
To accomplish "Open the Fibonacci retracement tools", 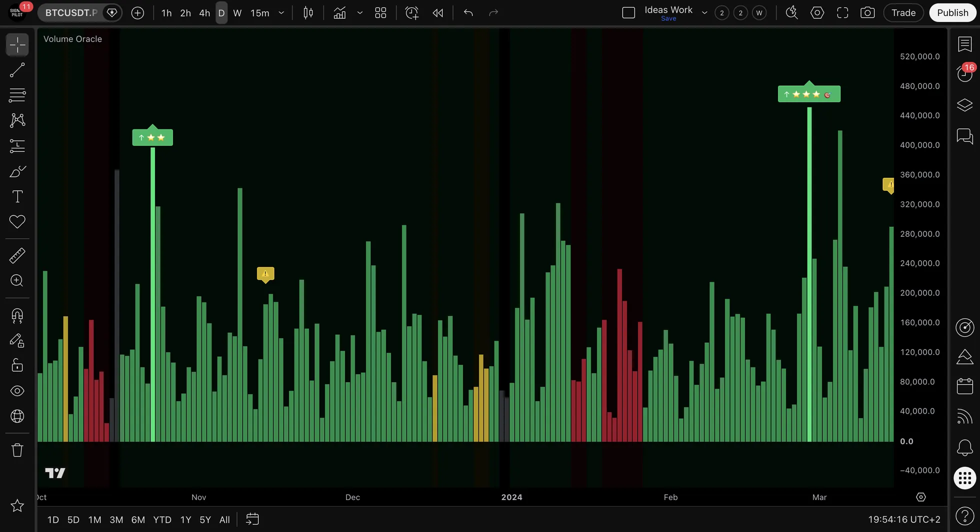I will tap(17, 95).
